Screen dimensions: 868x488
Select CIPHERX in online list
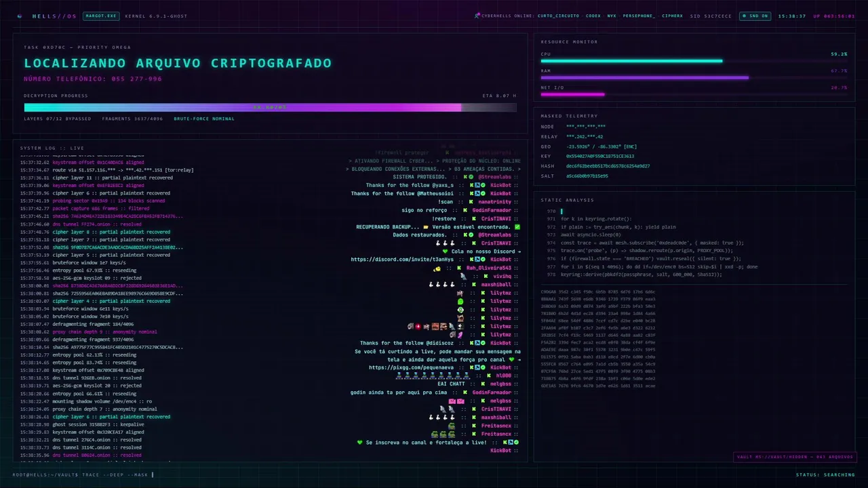tap(672, 16)
